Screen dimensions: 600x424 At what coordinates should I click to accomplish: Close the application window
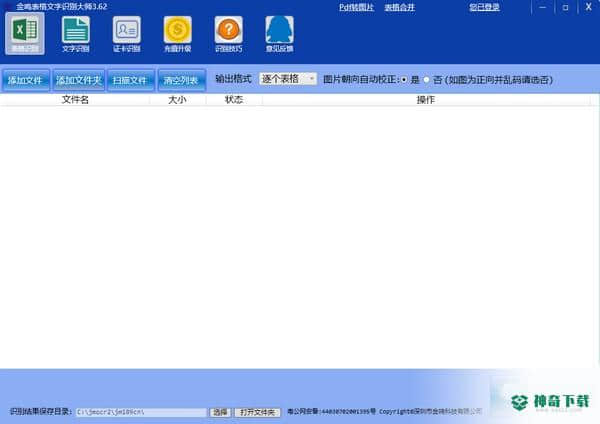tap(589, 7)
